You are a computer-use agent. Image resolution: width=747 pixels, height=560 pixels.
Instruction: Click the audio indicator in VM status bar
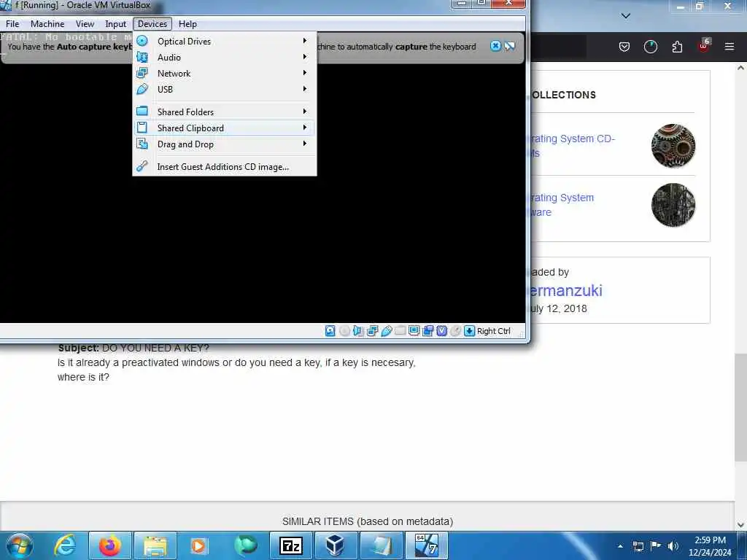358,331
